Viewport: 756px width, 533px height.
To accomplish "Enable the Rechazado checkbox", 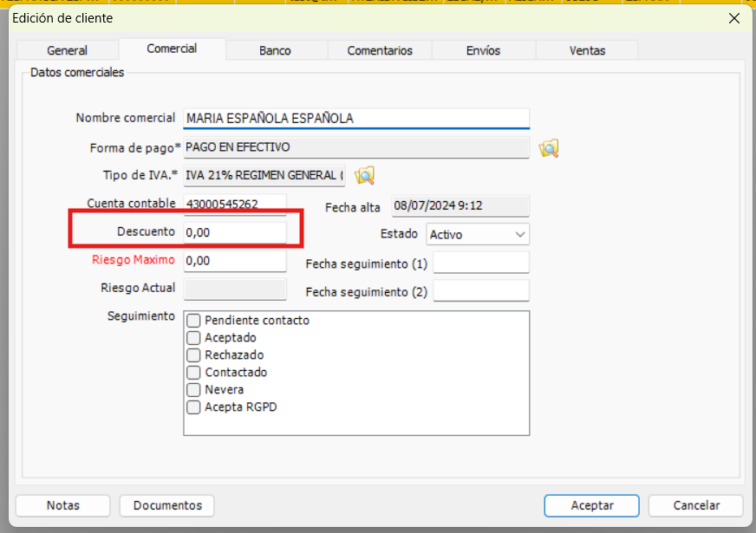I will (192, 354).
